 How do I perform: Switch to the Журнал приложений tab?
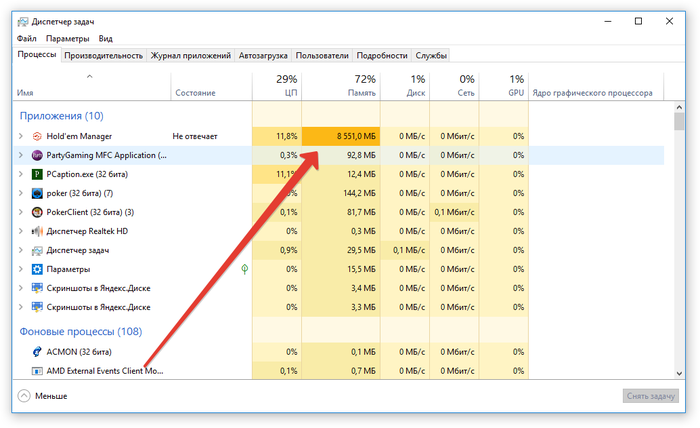191,55
